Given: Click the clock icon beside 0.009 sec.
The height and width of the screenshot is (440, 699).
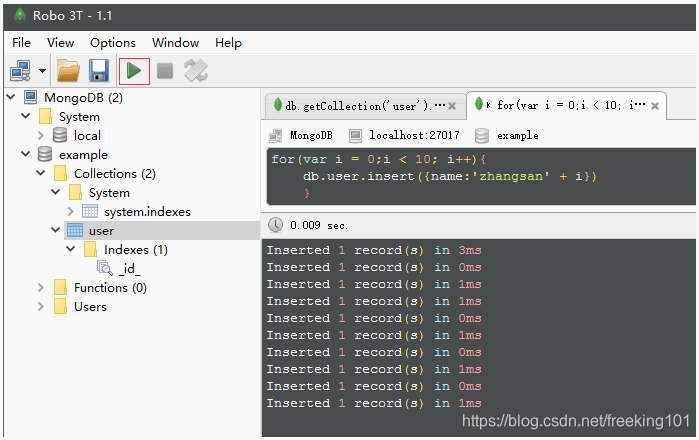Looking at the screenshot, I should coord(275,225).
